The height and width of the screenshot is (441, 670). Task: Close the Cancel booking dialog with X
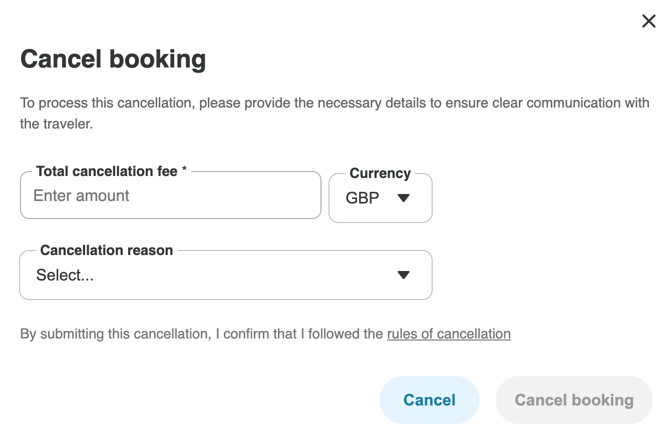[x=648, y=21]
